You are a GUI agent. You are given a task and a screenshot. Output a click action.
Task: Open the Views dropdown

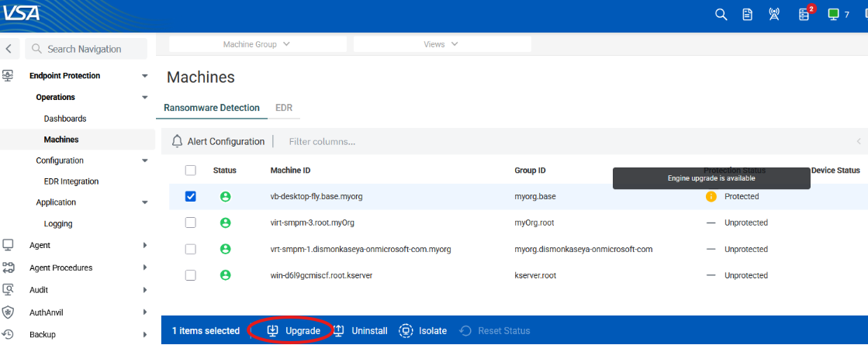point(441,44)
